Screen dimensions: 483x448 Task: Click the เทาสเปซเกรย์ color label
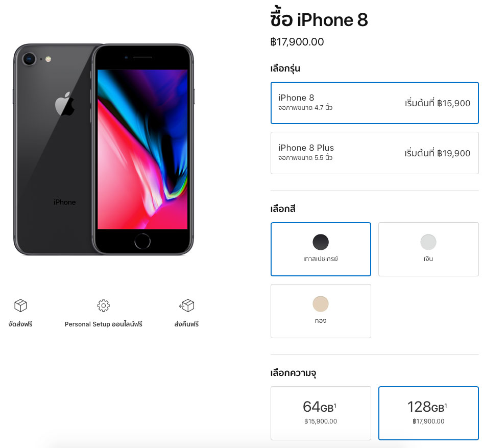coord(321,259)
